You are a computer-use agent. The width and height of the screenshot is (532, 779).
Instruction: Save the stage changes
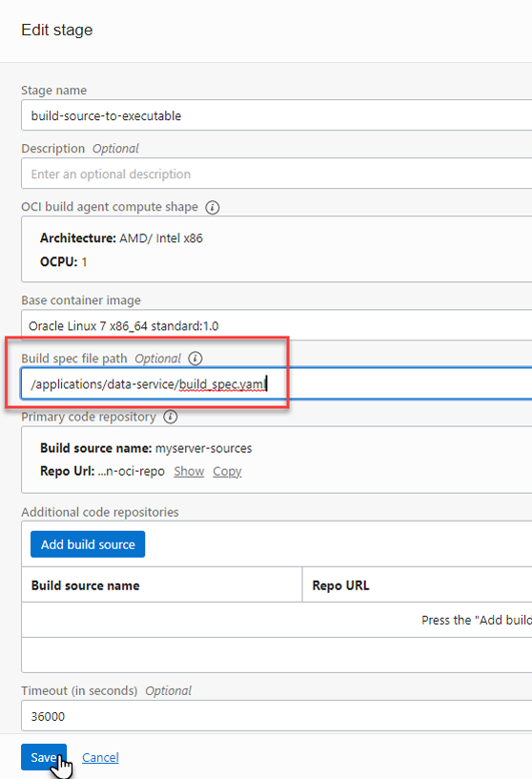click(44, 757)
